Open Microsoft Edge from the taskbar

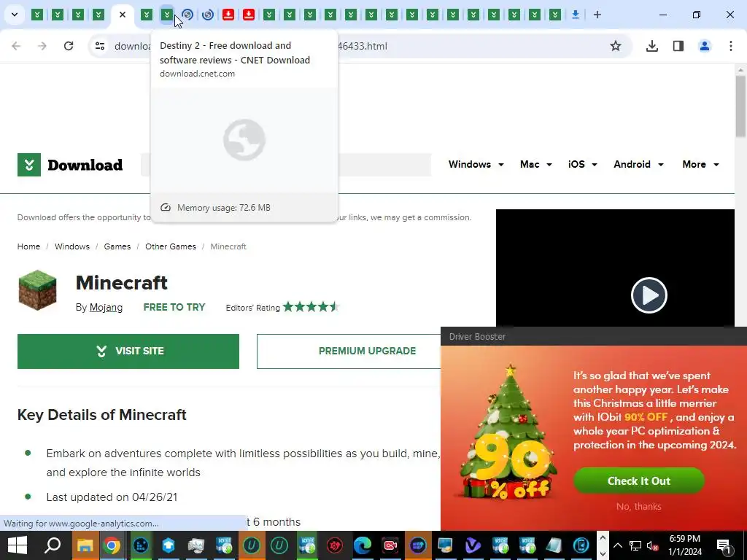363,545
